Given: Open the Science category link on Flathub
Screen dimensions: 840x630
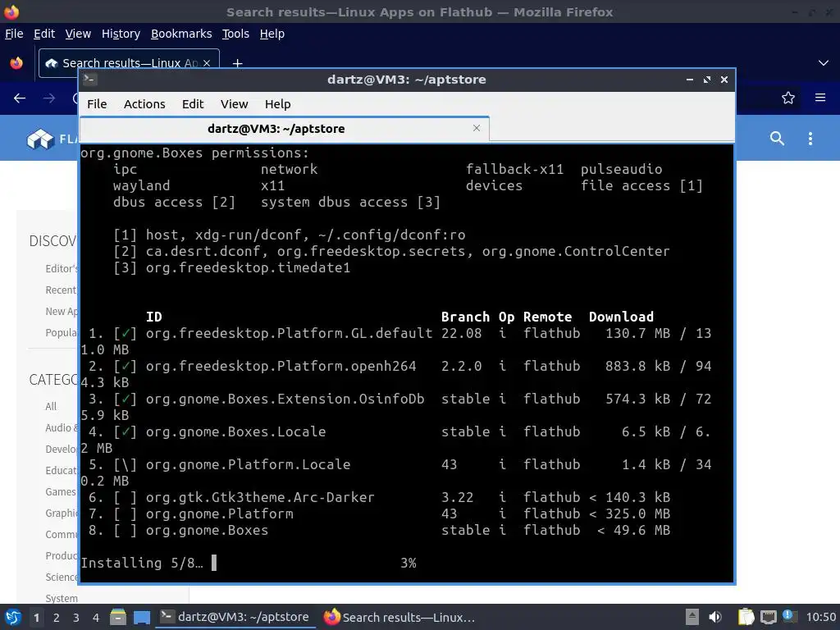Looking at the screenshot, I should click(x=62, y=577).
